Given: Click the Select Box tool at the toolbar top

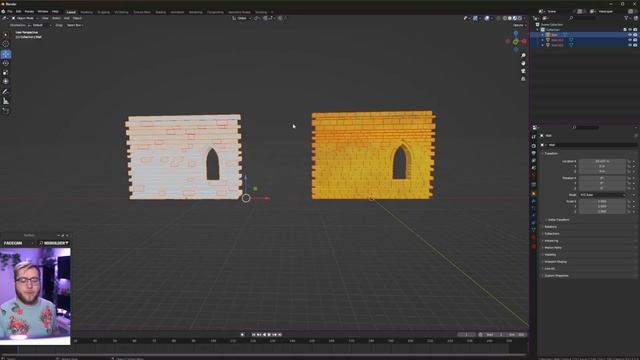Looking at the screenshot, I should coord(6,35).
